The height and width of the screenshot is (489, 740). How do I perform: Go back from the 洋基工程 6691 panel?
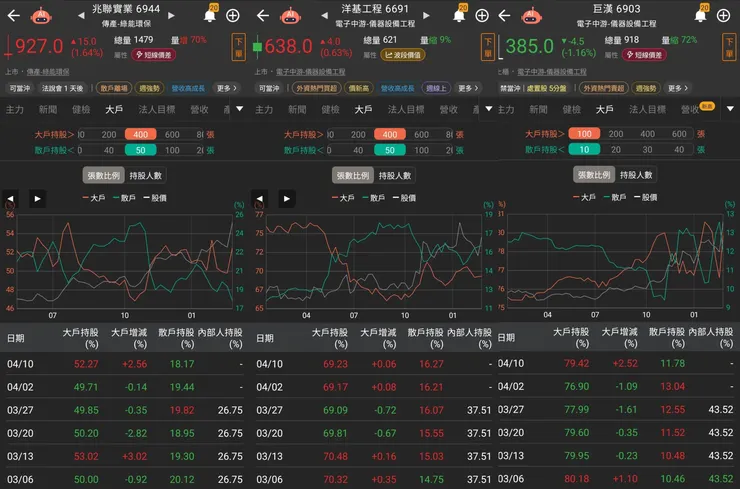(263, 16)
